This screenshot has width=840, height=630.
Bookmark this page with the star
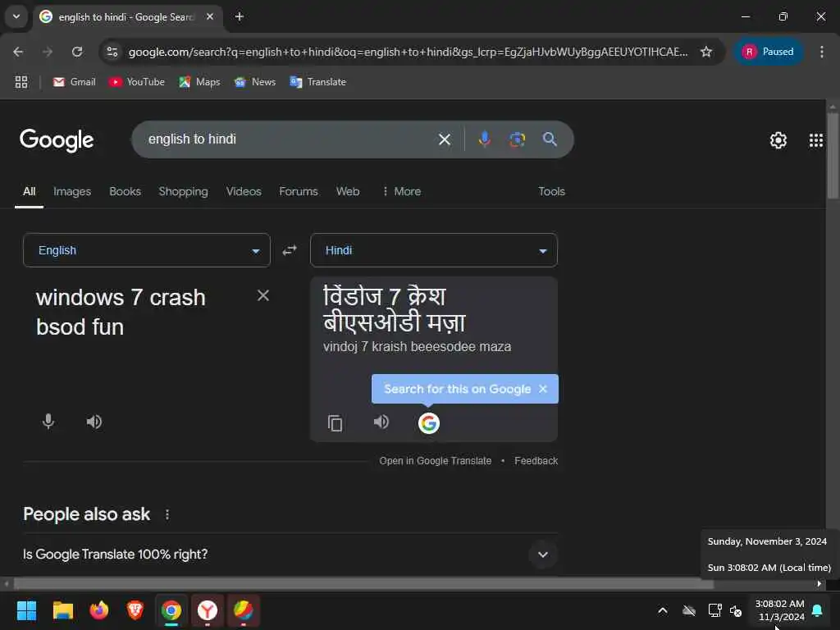coord(706,52)
